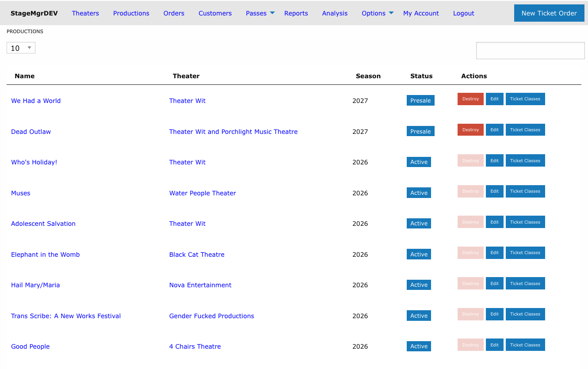
Task: Open Ticket Classes for Good People
Action: 525,345
